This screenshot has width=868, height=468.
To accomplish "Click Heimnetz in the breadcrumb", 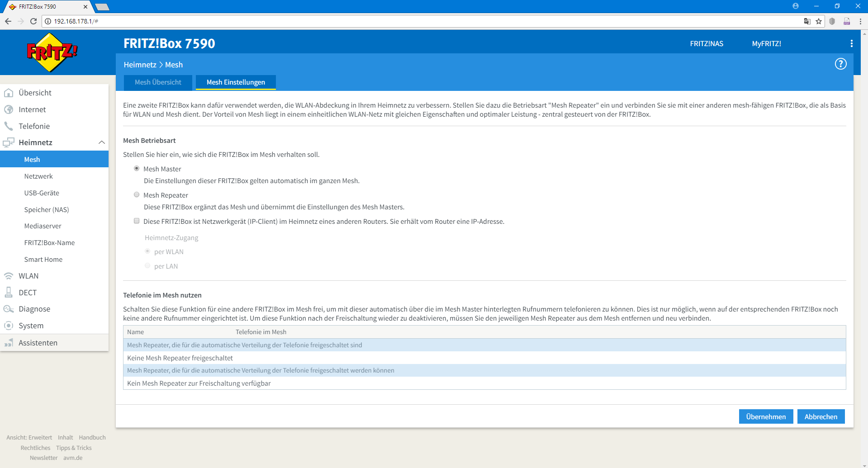I will 140,65.
